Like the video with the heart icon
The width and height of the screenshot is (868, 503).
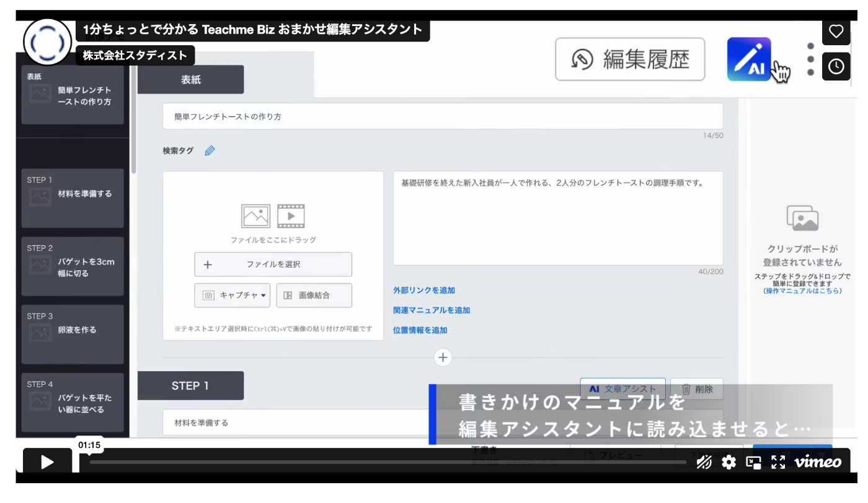tap(836, 32)
